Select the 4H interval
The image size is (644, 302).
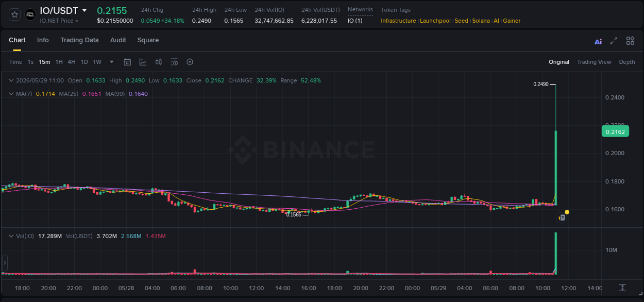click(72, 62)
